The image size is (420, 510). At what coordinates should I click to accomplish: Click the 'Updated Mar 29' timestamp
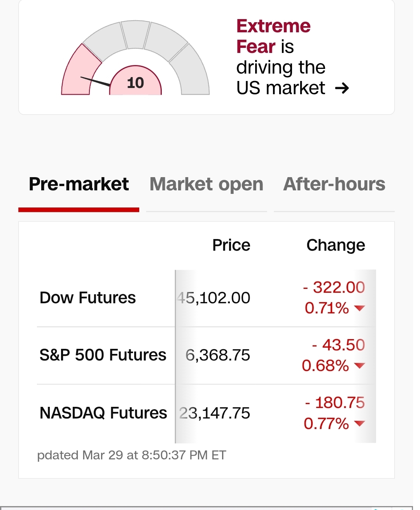[131, 455]
